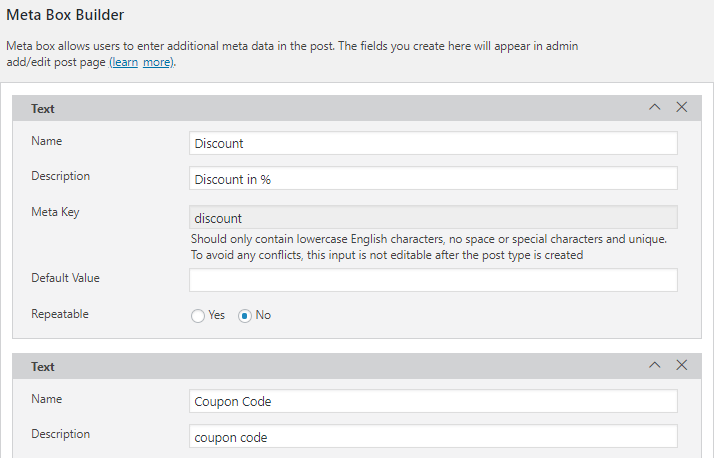Edit the Name field containing Coupon Code
This screenshot has height=458, width=714.
(x=433, y=401)
